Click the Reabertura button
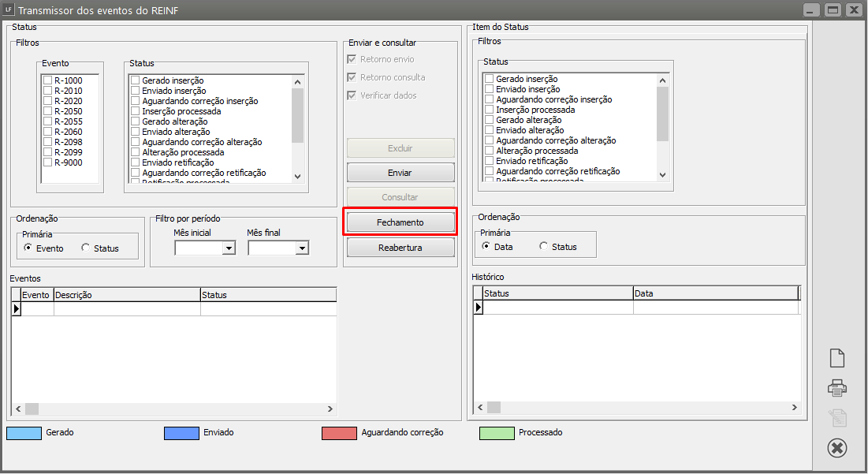The image size is (868, 474). point(400,248)
